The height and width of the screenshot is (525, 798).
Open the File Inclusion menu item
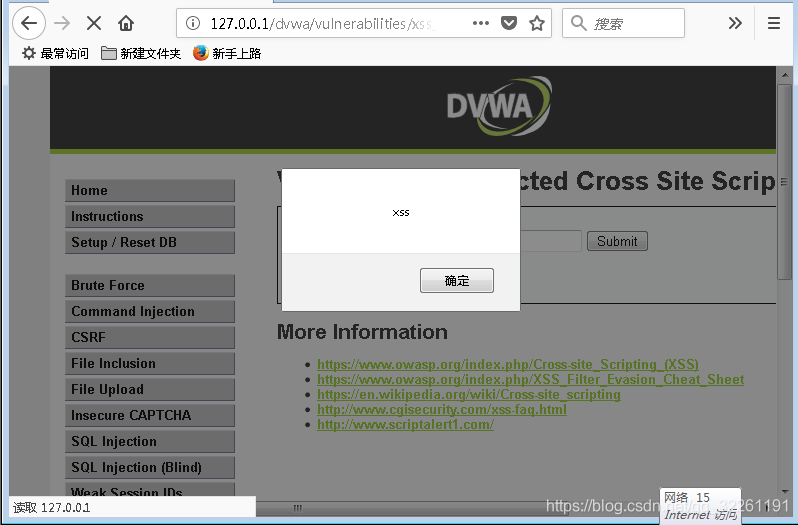click(150, 363)
